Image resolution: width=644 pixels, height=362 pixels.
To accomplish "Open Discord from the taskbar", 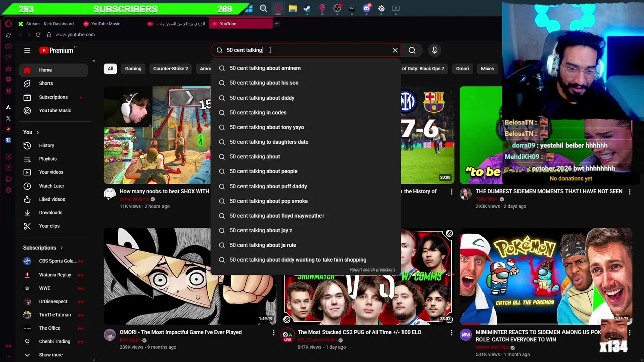I will [367, 8].
